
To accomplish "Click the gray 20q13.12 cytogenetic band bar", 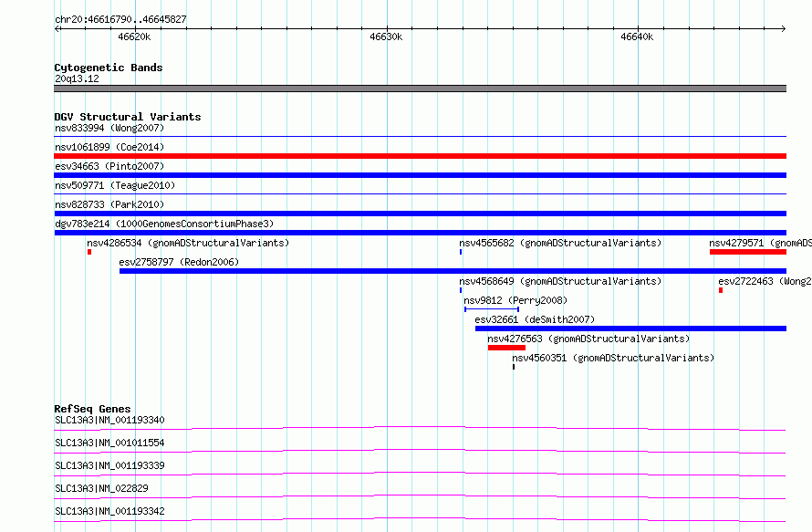I will tap(420, 89).
